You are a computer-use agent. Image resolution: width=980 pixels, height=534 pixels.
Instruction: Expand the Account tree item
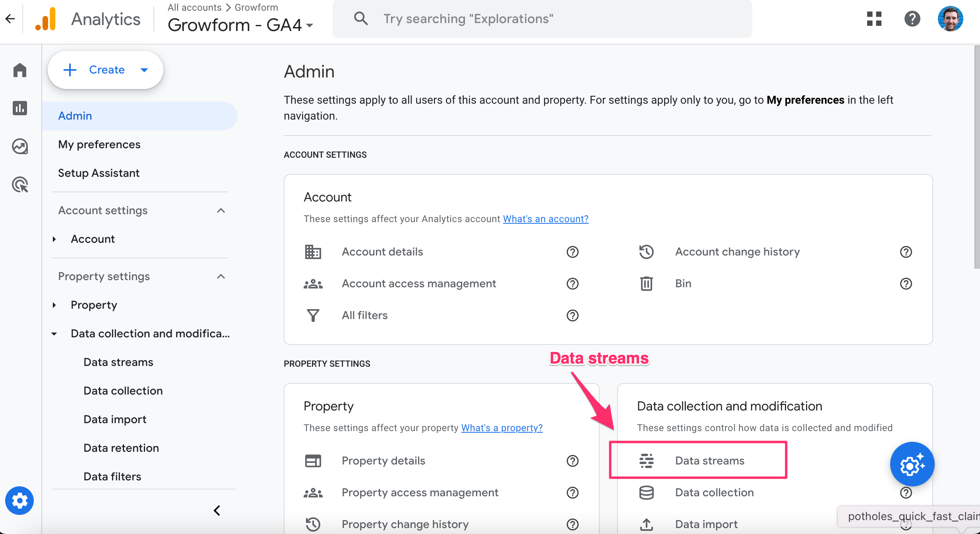click(x=54, y=239)
